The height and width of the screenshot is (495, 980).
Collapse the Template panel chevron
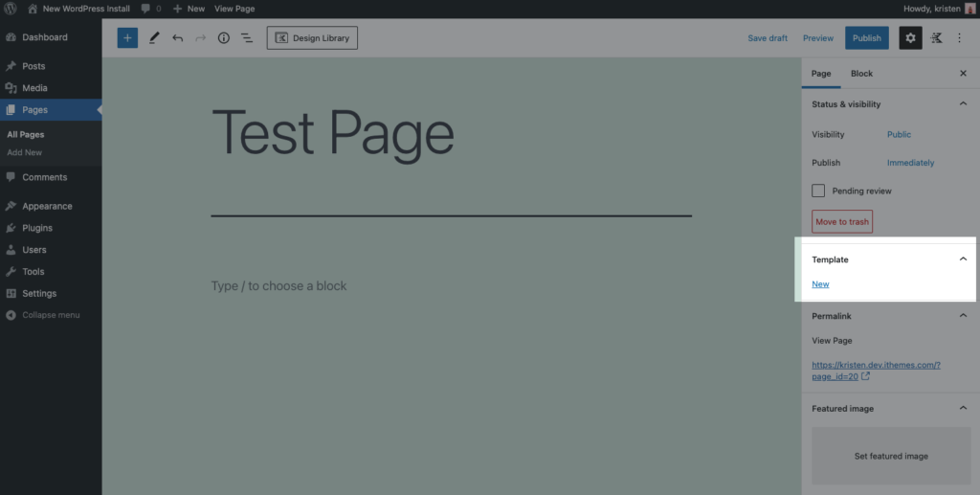point(963,259)
